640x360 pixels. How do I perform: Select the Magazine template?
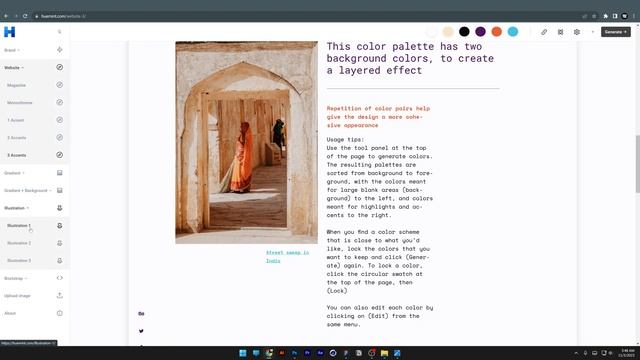click(x=16, y=85)
